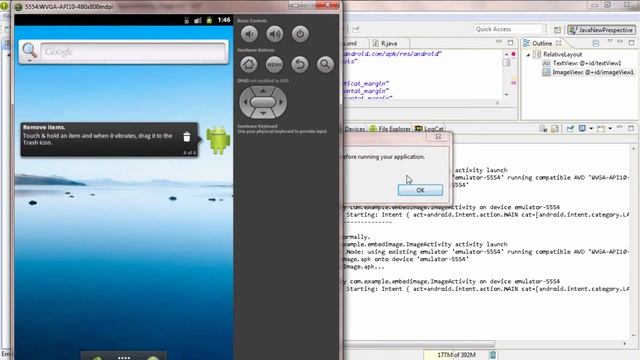640x360 pixels.
Task: Click the pink overview ruler marker
Action: click(x=513, y=83)
